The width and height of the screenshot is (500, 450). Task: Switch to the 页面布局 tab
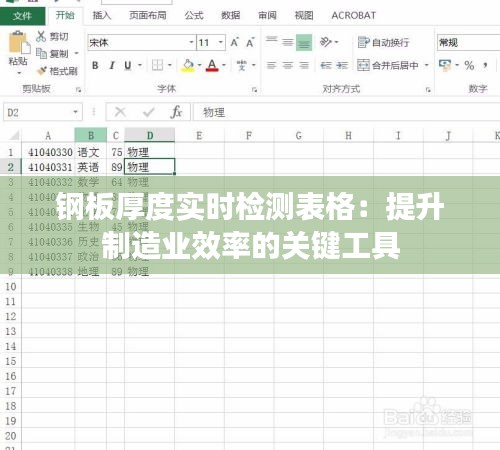148,15
